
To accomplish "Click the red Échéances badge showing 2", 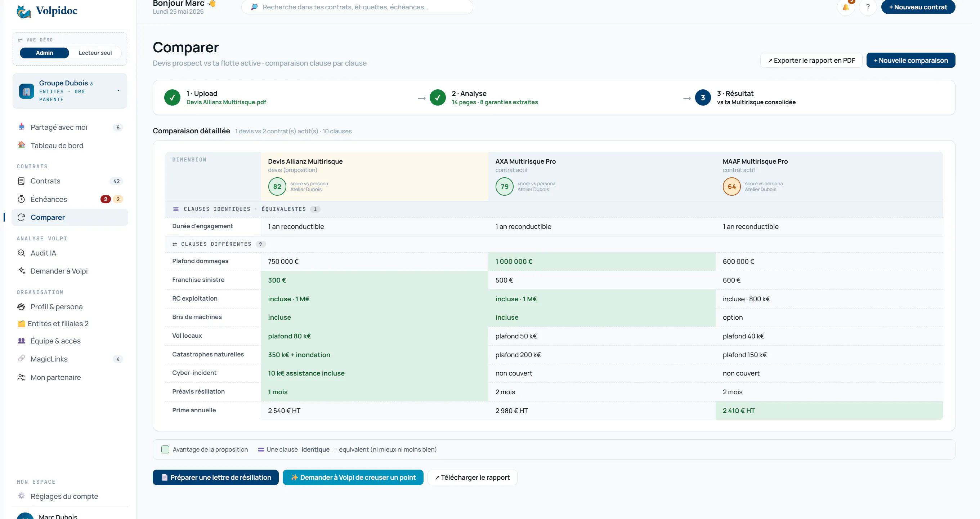I will (x=106, y=199).
